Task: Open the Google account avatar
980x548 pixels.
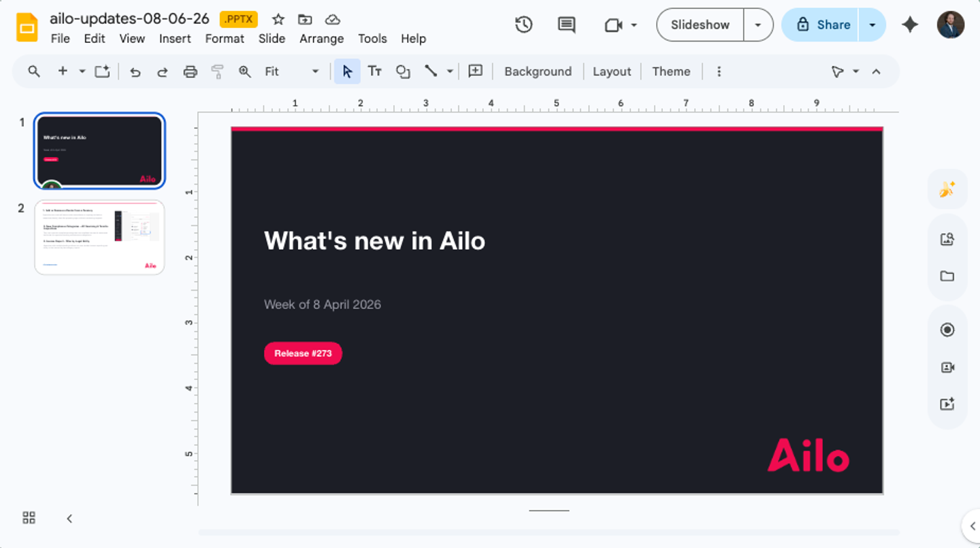Action: tap(950, 25)
